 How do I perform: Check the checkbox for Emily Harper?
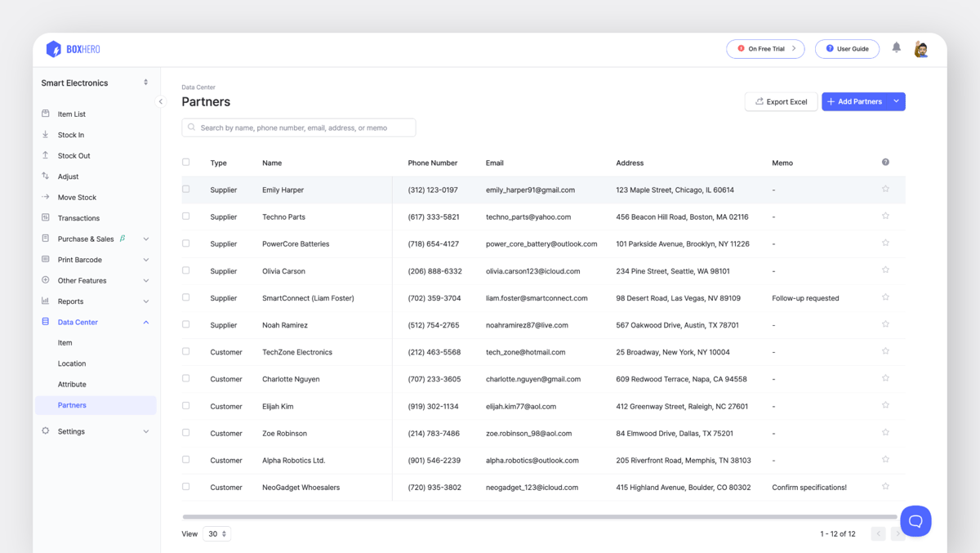tap(185, 189)
